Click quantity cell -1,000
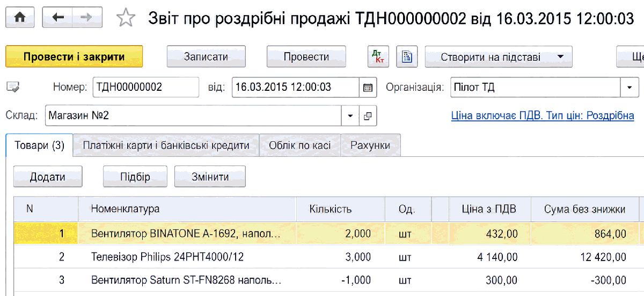Image resolution: width=644 pixels, height=296 pixels. 341,280
